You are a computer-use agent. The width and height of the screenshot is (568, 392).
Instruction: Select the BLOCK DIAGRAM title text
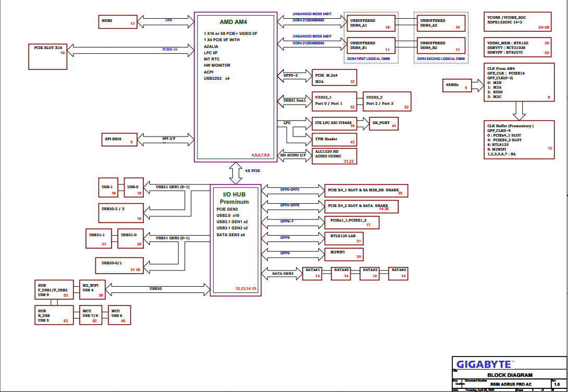510,375
